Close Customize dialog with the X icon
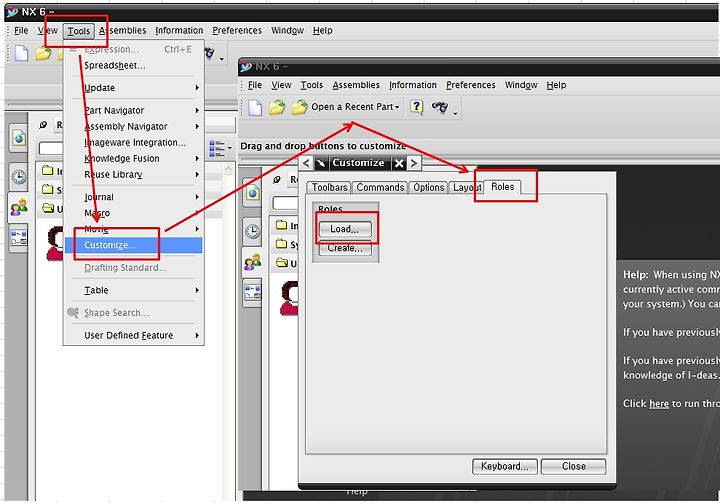Image resolution: width=720 pixels, height=503 pixels. tap(399, 163)
